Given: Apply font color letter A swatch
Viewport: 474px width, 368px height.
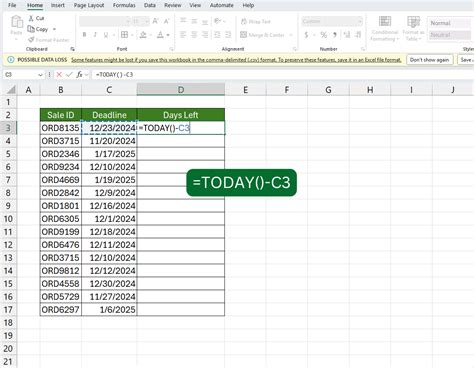Looking at the screenshot, I should tap(160, 35).
